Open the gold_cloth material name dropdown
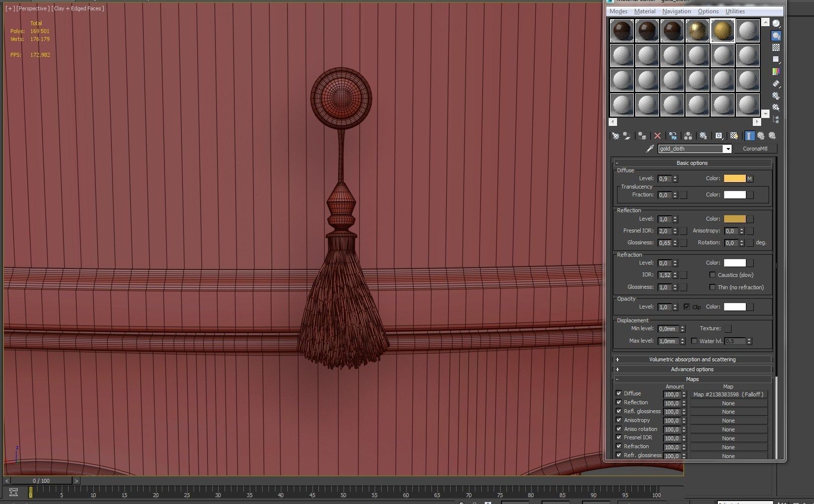The image size is (814, 504). (727, 149)
